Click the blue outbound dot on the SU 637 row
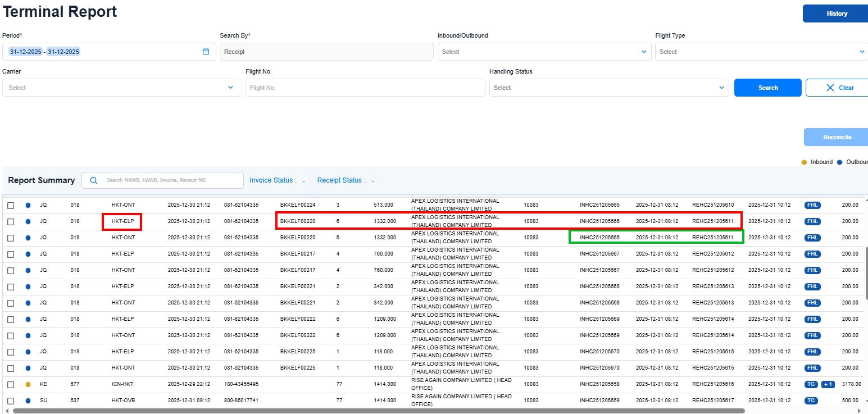The image size is (868, 414). click(x=28, y=401)
